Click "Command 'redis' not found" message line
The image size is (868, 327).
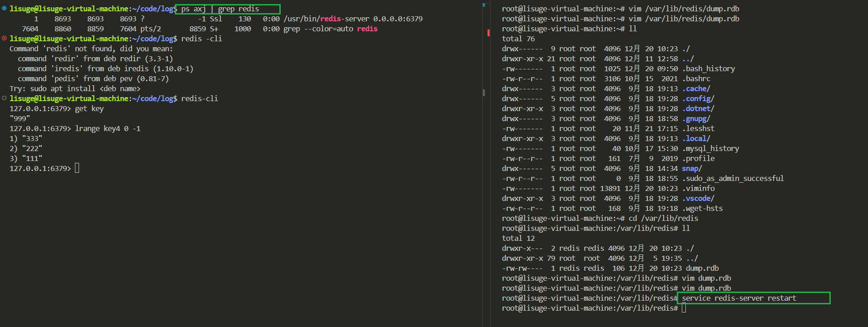tap(91, 49)
